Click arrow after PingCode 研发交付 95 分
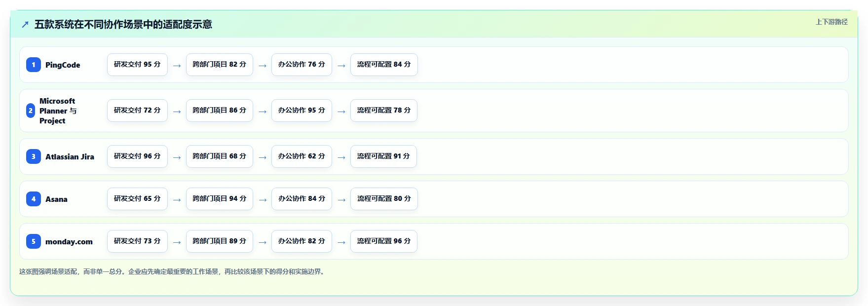This screenshot has height=306, width=868. pos(177,66)
